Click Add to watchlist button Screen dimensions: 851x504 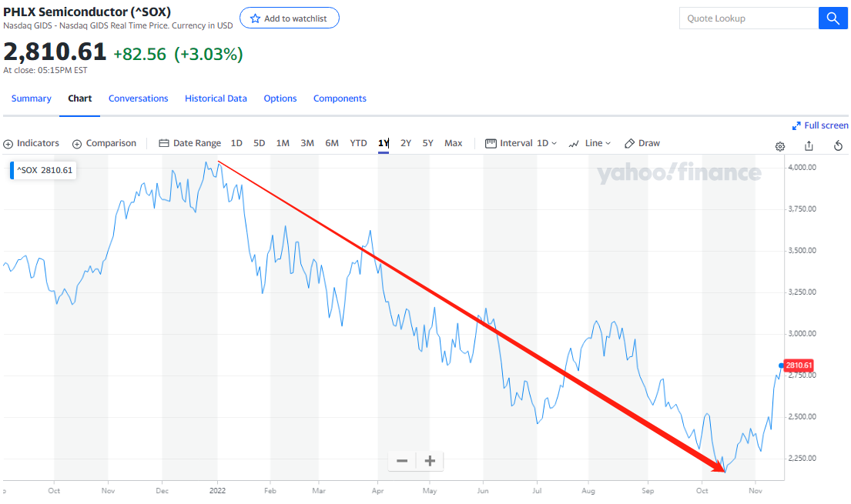point(290,18)
